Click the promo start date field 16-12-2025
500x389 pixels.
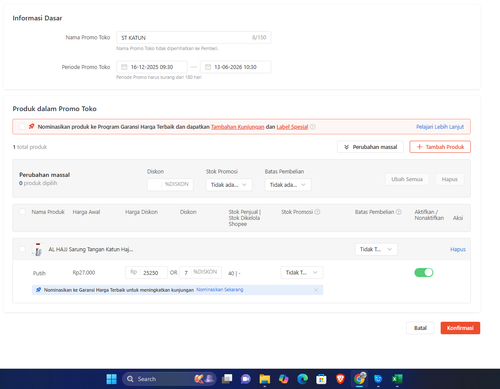point(152,67)
